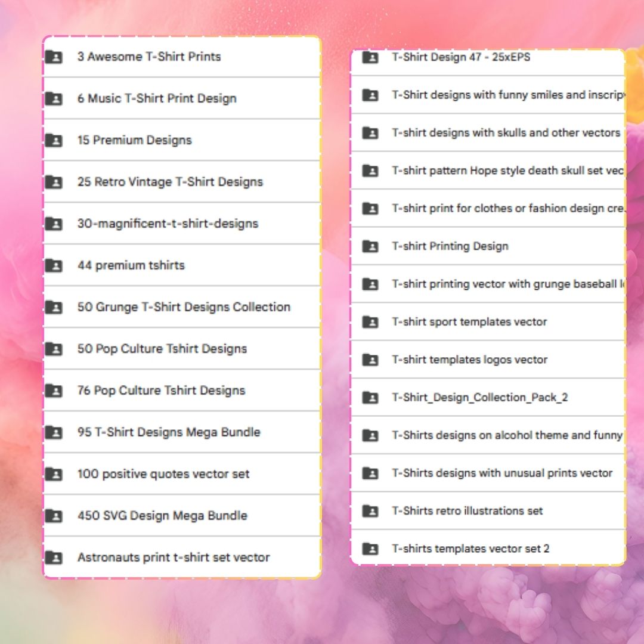Select 50 Grunge T-Shirt Designs Collection
Screen dimensions: 644x644
[184, 307]
